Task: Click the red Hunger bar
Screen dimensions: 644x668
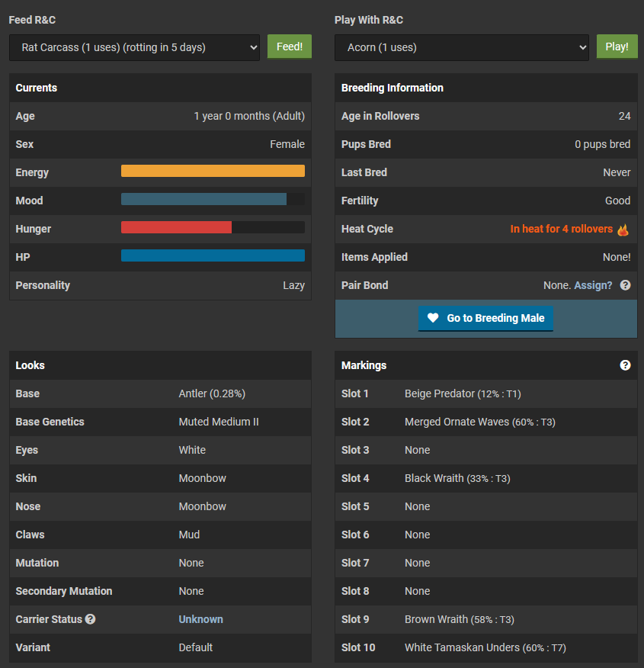Action: (176, 227)
